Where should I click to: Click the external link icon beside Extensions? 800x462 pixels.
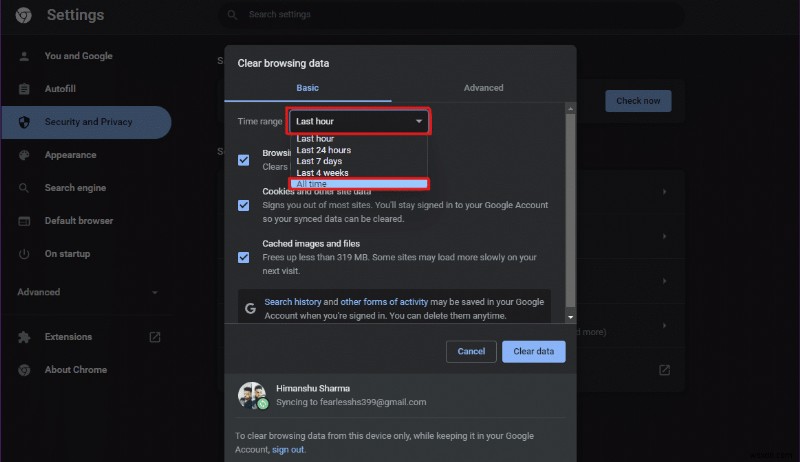click(x=155, y=337)
